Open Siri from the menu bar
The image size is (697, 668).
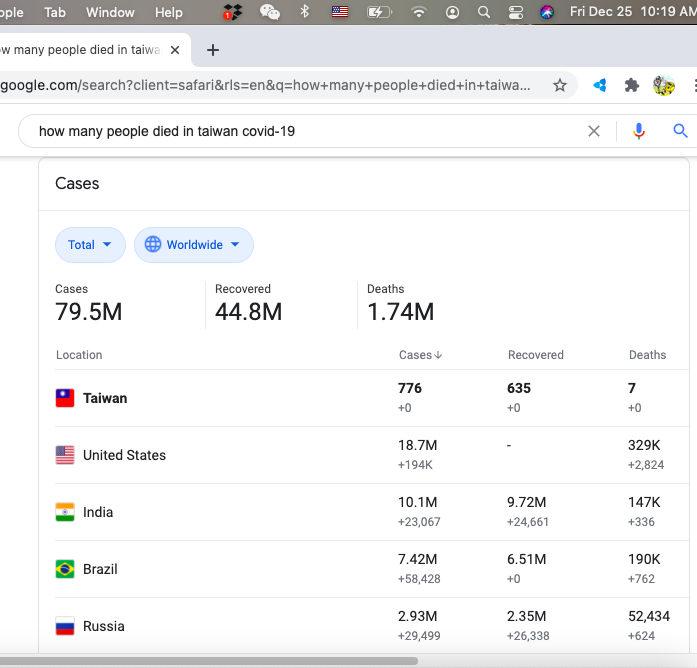tap(547, 12)
